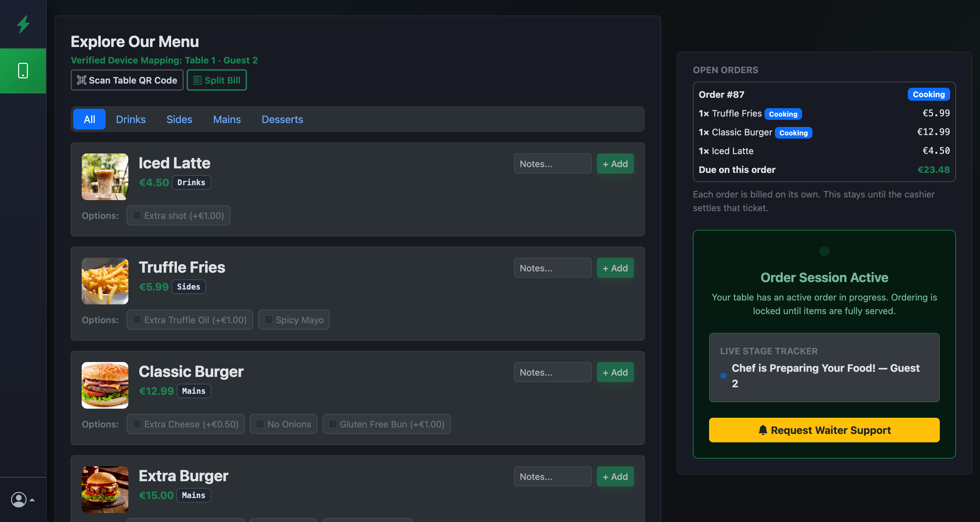
Task: Enable Extra Truffle Oil option
Action: click(137, 320)
